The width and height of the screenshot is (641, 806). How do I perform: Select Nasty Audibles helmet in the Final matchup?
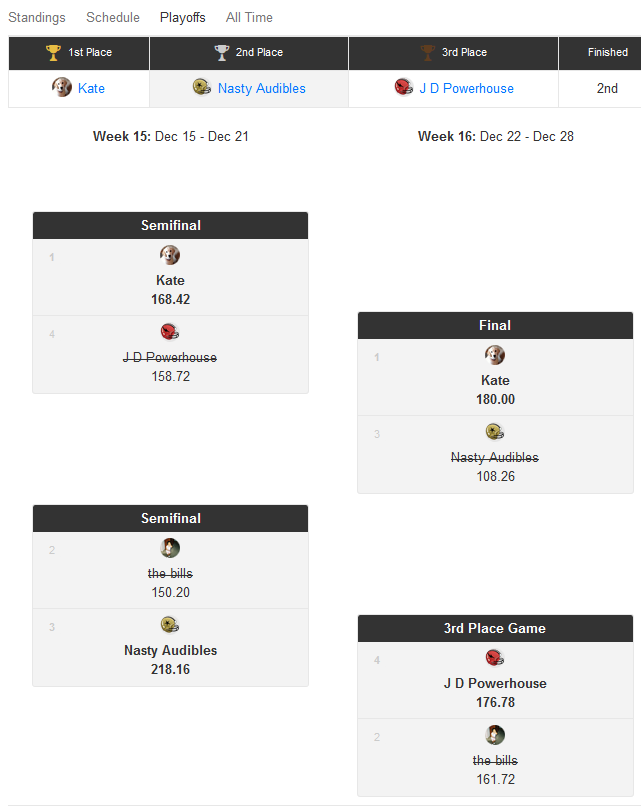tap(495, 432)
